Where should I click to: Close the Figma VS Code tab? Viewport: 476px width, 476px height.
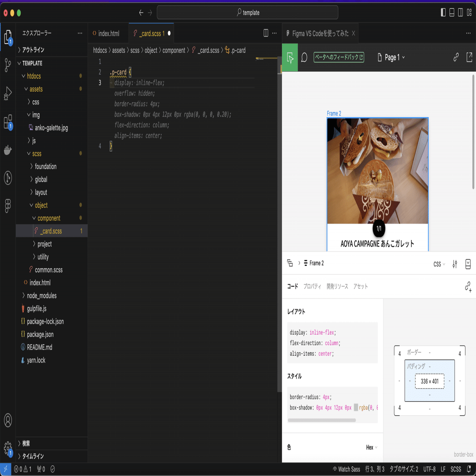tap(353, 33)
